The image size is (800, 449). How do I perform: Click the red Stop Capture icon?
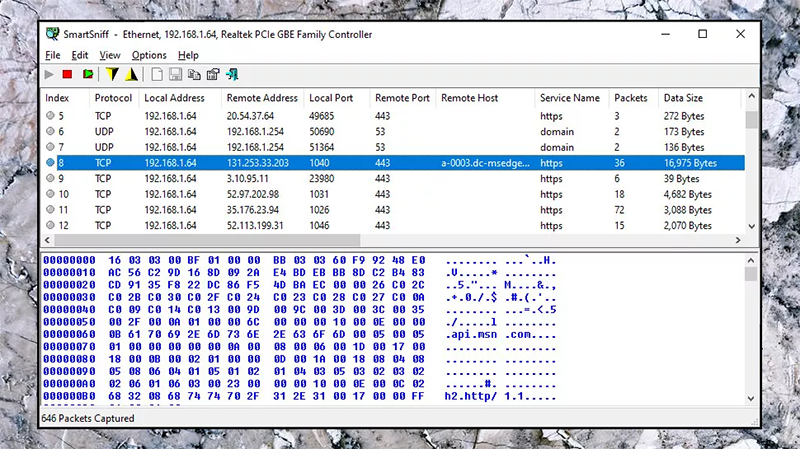(67, 74)
